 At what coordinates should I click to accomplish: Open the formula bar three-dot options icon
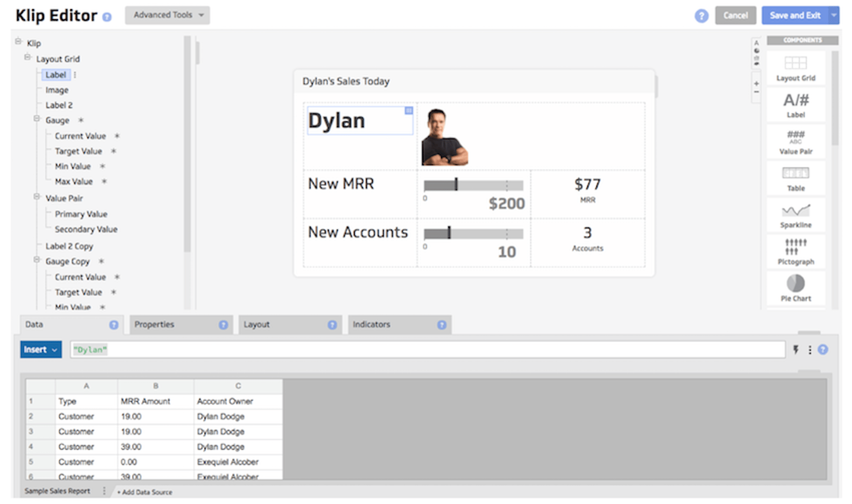point(810,349)
